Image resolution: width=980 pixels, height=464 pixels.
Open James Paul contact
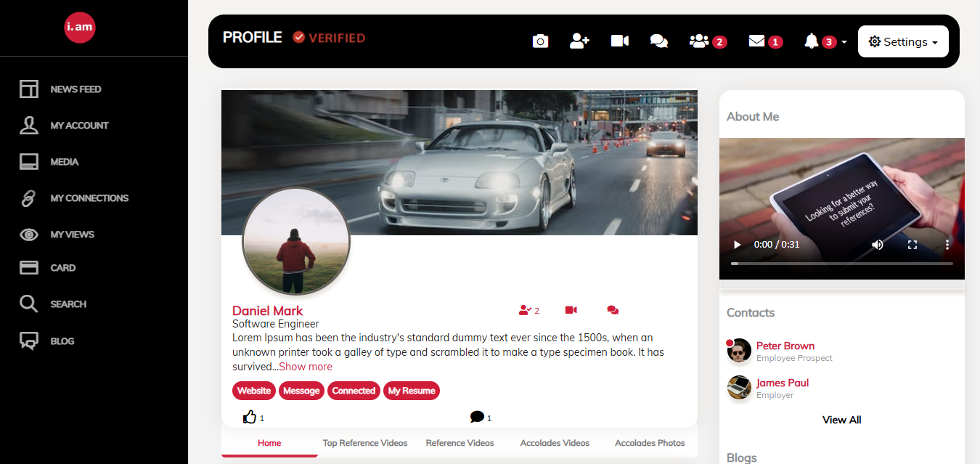[783, 383]
